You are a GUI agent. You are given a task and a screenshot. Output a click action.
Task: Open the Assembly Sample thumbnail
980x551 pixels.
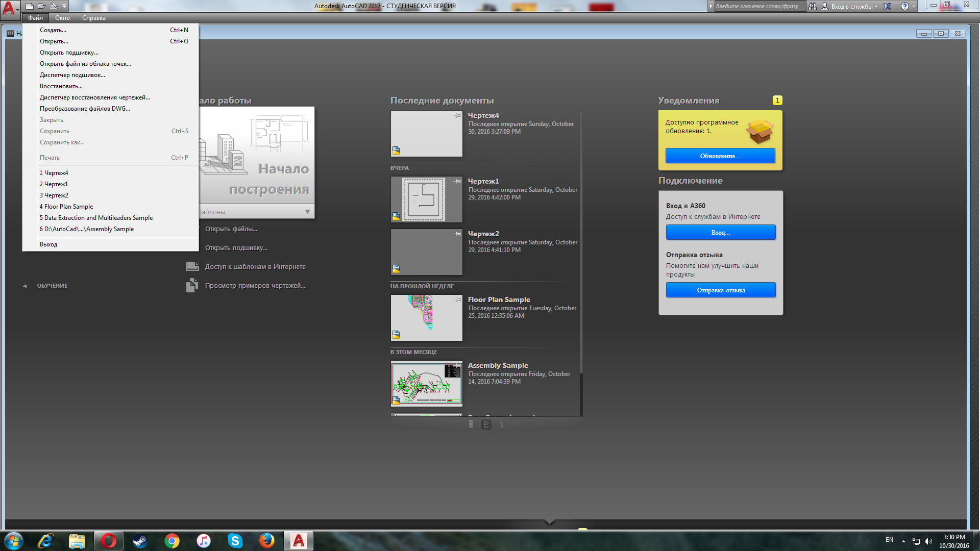click(427, 384)
